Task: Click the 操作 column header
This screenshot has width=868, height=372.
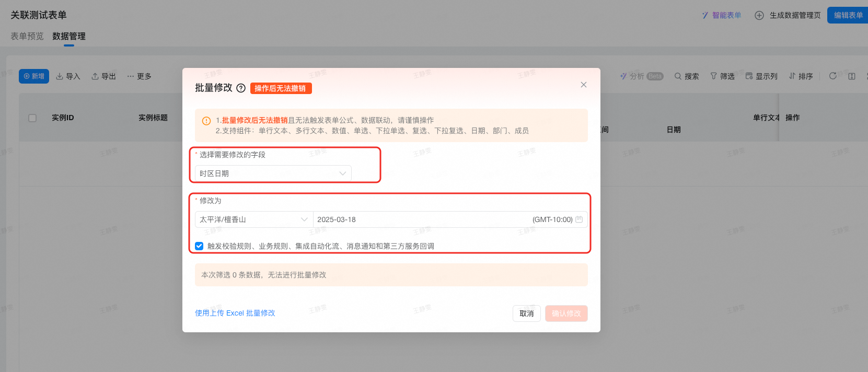Action: [792, 118]
